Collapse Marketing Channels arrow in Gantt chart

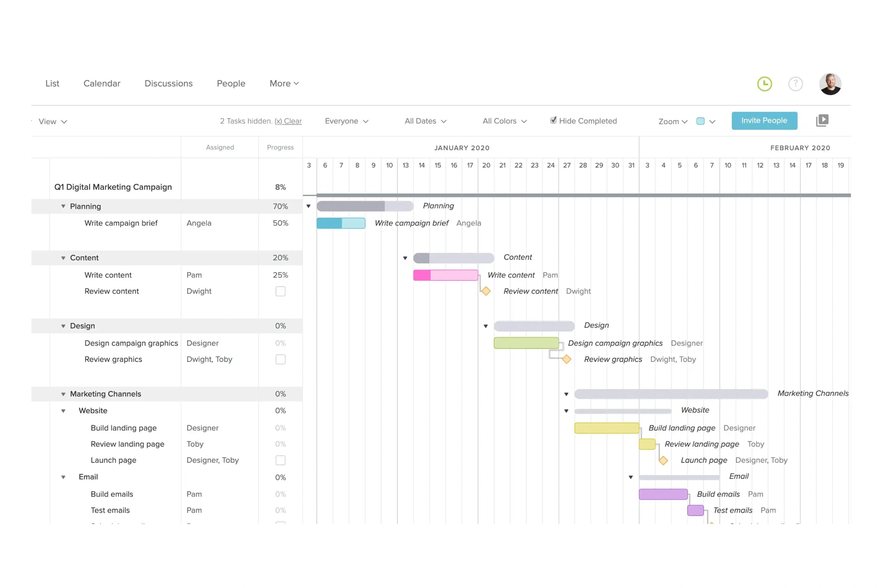coord(566,394)
